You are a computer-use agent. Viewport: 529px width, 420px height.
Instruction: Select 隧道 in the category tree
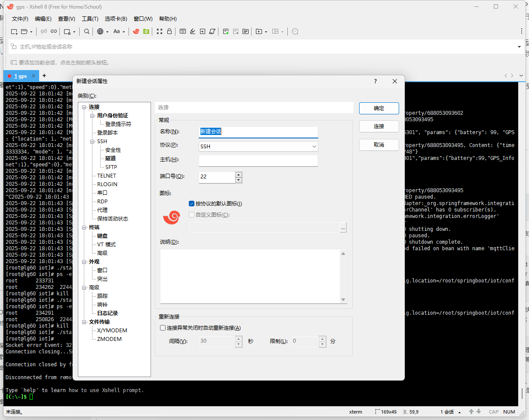tap(111, 159)
